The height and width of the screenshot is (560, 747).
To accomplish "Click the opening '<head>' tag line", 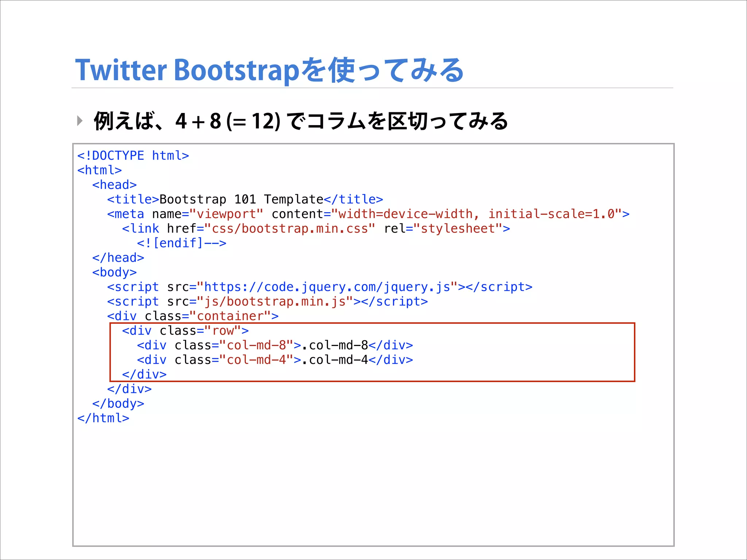I will [115, 185].
